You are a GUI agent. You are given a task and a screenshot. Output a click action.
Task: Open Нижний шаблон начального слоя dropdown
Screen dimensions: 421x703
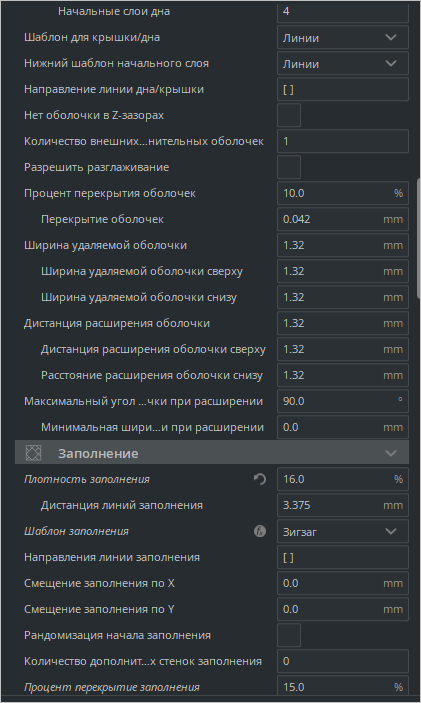[343, 63]
